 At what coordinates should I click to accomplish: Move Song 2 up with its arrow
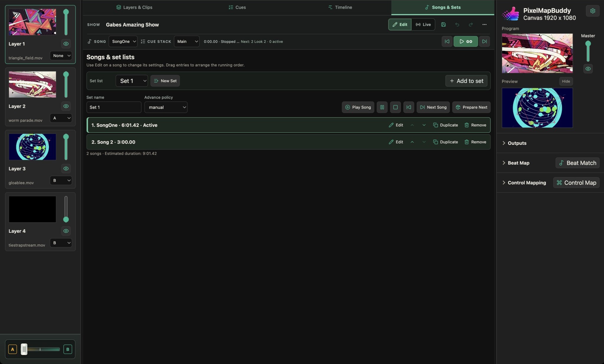point(412,142)
